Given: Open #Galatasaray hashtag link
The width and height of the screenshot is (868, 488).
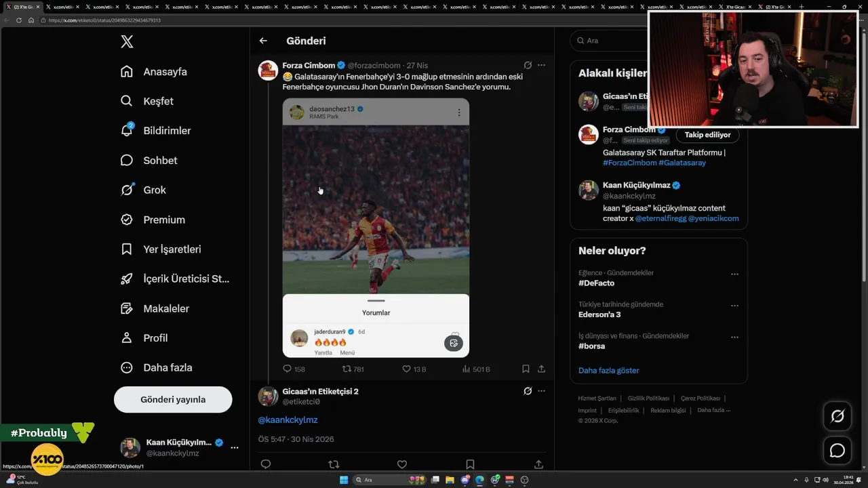Looking at the screenshot, I should click(x=682, y=163).
